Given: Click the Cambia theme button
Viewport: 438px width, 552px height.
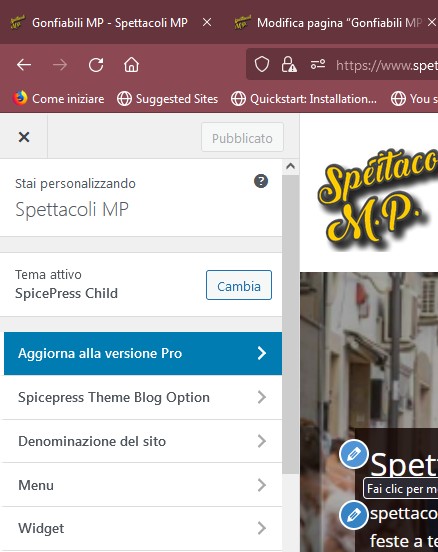Looking at the screenshot, I should coord(239,285).
